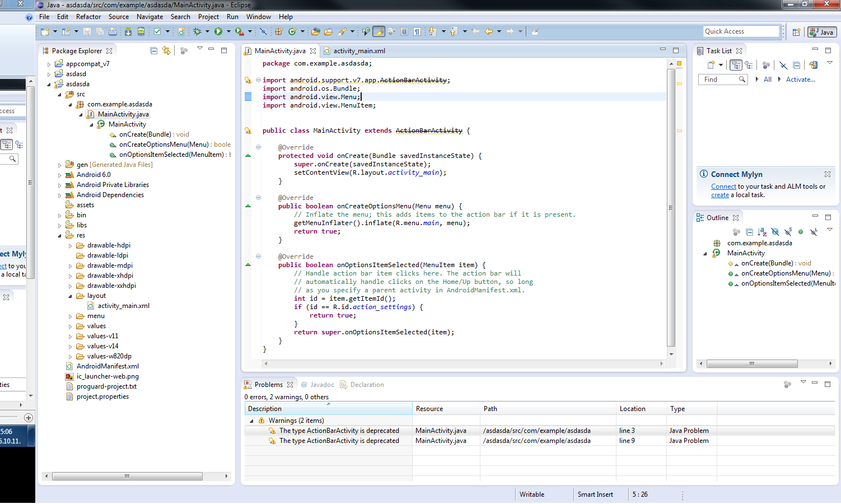Click the Open Type icon in toolbar
The width and height of the screenshot is (841, 504).
pyautogui.click(x=315, y=31)
